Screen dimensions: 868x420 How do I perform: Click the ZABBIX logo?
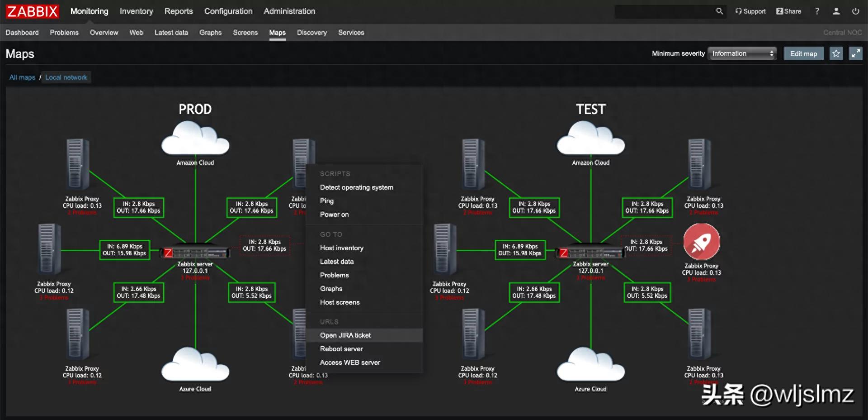pyautogui.click(x=33, y=11)
